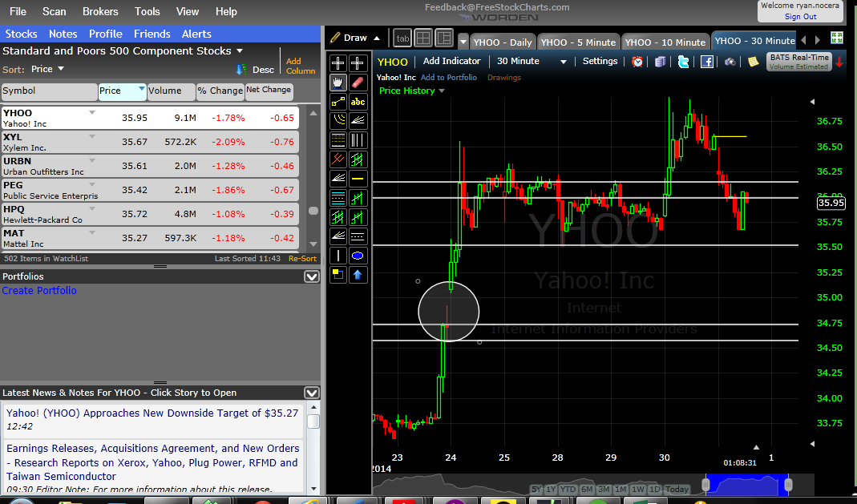Share chart via Facebook icon
This screenshot has width=857, height=504.
tap(707, 62)
